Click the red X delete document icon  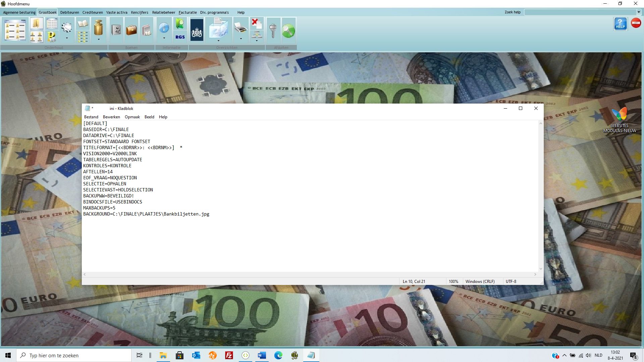pos(257,23)
